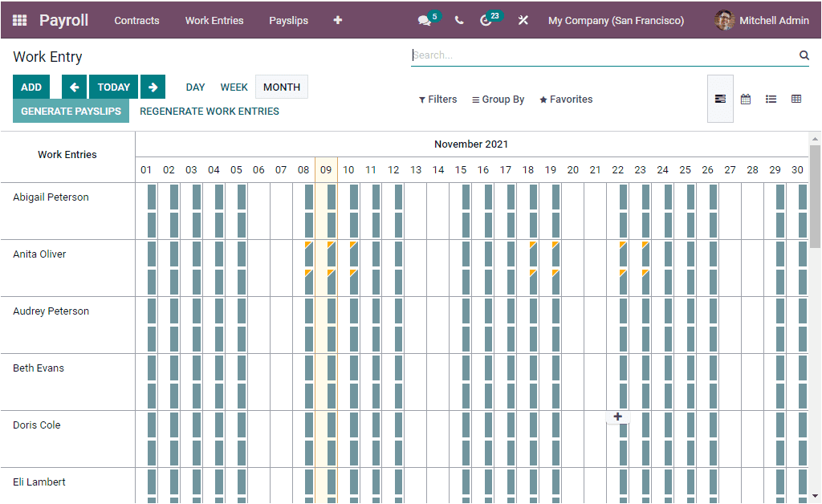Open the developer tools wrench icon
Viewport: 822px width, 504px height.
[x=523, y=20]
